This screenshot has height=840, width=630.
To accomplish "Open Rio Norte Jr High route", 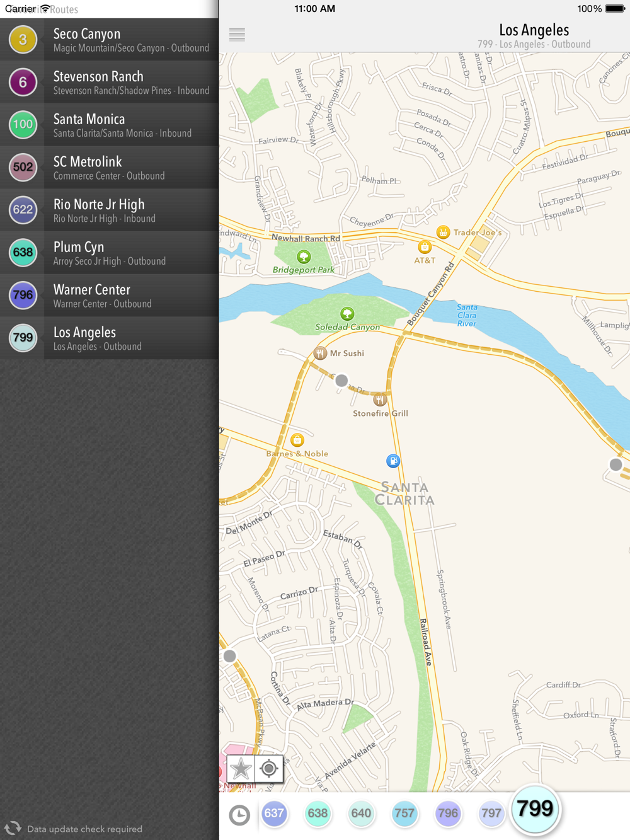I will pyautogui.click(x=110, y=210).
